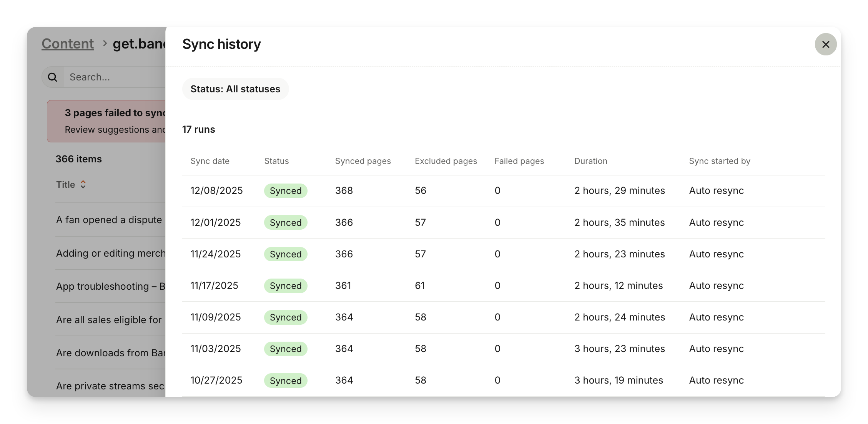Select the 12/08/2025 sync run row
This screenshot has height=424, width=868.
[x=216, y=191]
